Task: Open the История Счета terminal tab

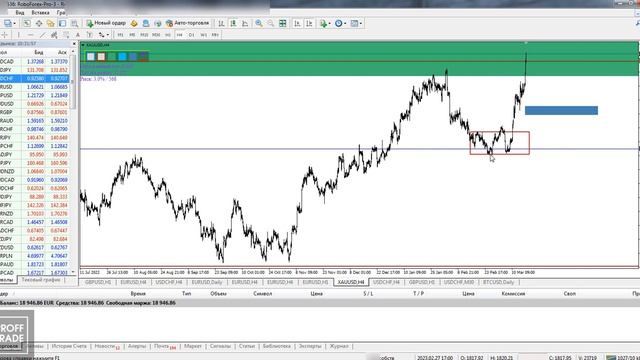Action: pyautogui.click(x=69, y=346)
